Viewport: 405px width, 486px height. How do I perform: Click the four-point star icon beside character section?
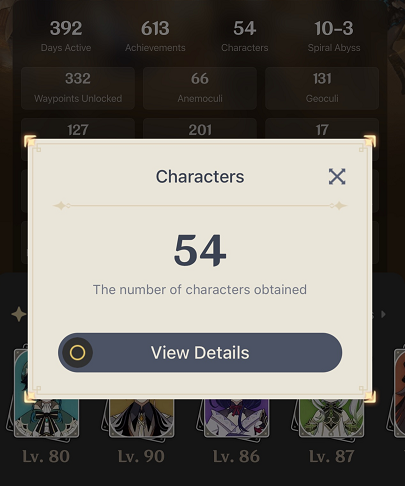19,314
